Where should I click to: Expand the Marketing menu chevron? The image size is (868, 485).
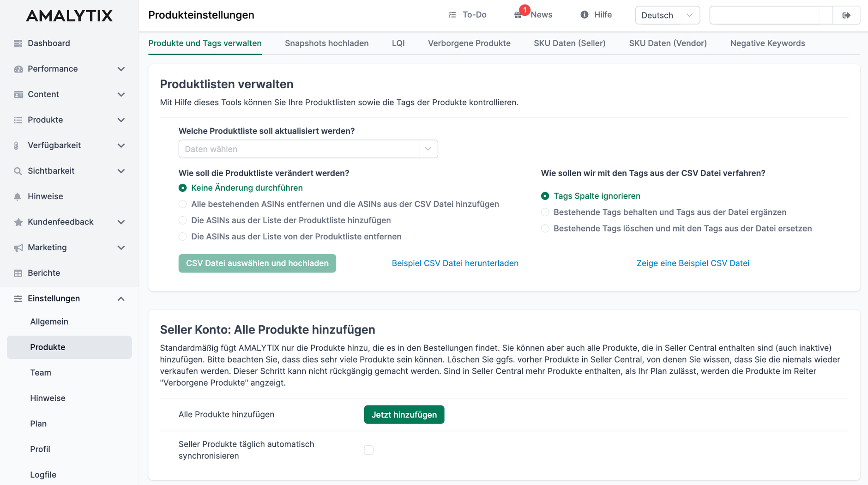(x=121, y=248)
